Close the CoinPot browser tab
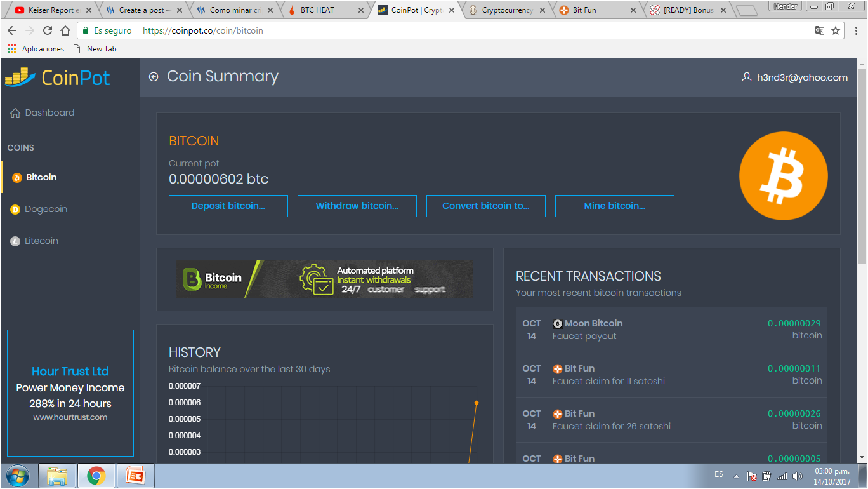Viewport: 868px width, 489px height. pos(451,10)
